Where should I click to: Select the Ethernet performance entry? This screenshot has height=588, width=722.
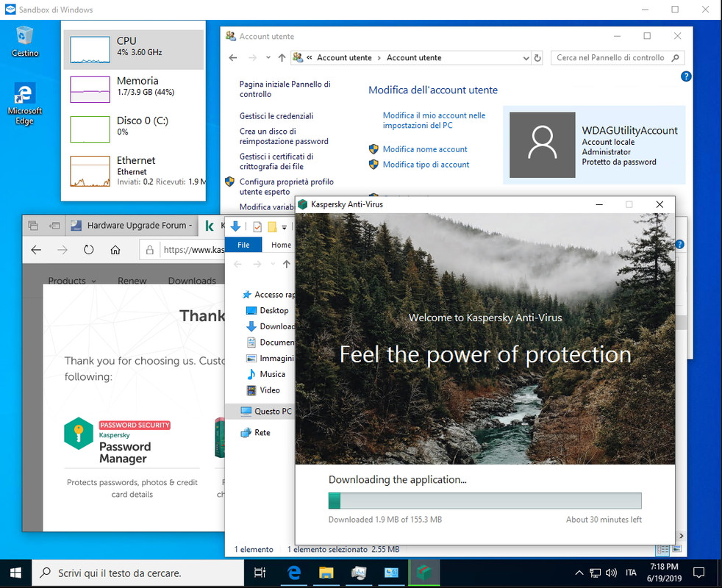(134, 171)
